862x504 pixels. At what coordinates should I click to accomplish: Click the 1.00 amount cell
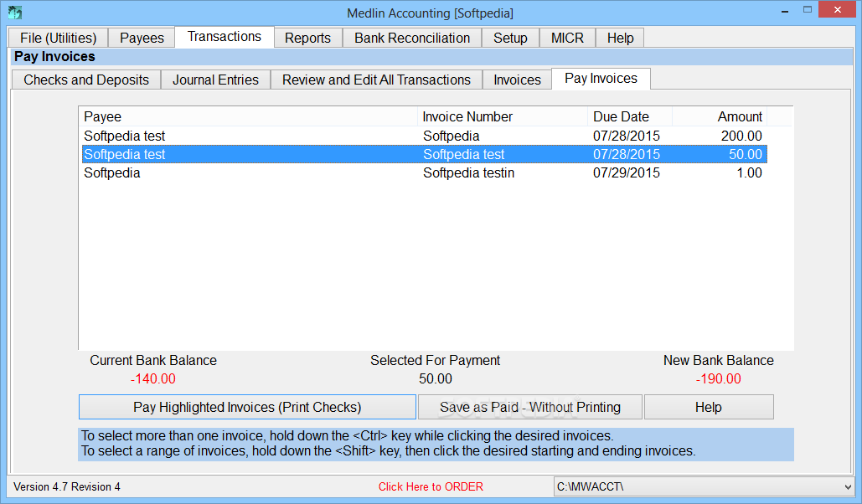click(749, 172)
